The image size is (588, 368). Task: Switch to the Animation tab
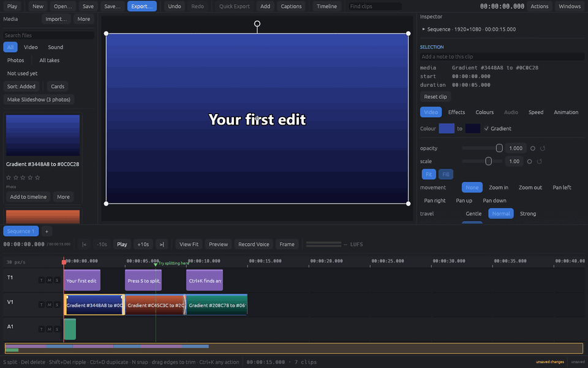click(566, 112)
